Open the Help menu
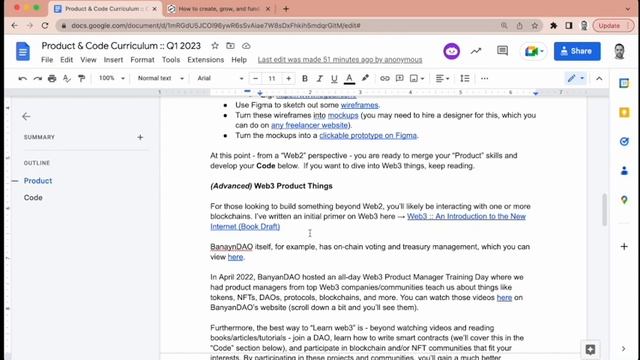 pyautogui.click(x=239, y=60)
